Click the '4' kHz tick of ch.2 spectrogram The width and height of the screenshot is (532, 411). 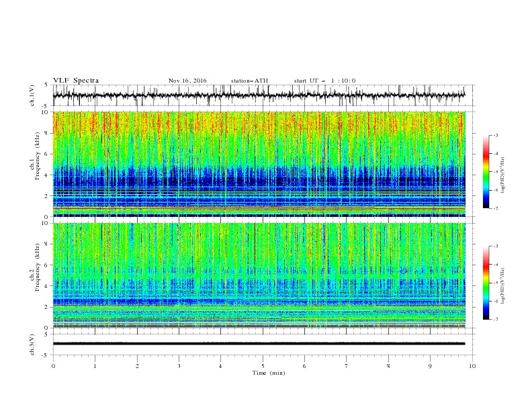click(x=47, y=286)
